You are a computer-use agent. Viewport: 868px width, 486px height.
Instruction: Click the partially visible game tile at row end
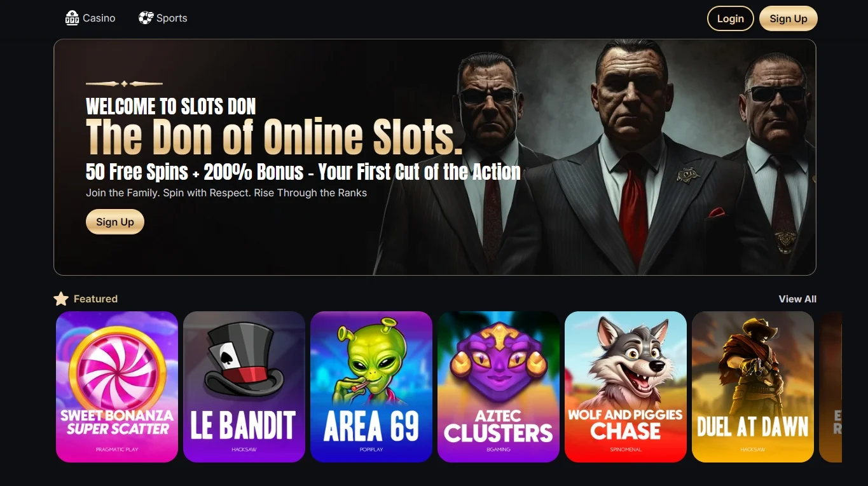[x=830, y=387]
